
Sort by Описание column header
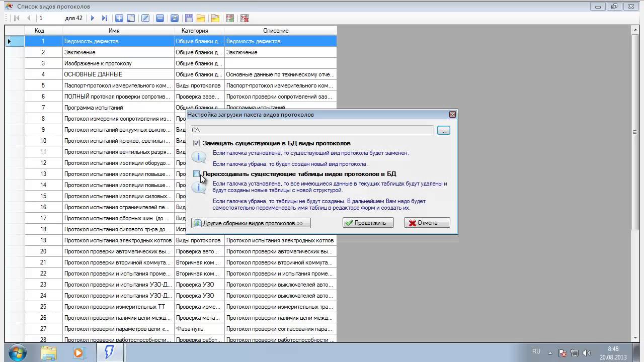pos(280,31)
